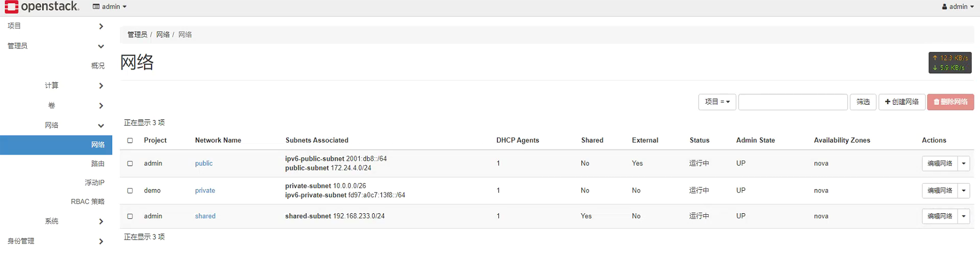Collapse the 管理员 sidebar chevron
Image resolution: width=980 pixels, height=262 pixels.
pos(101,46)
